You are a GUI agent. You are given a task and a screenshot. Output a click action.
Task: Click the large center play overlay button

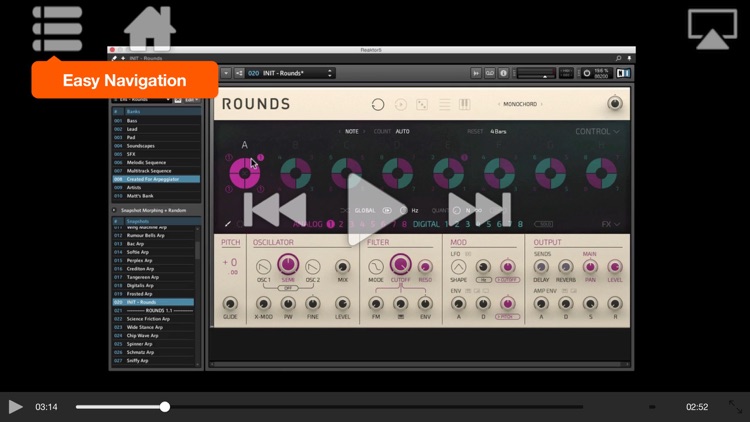point(376,210)
